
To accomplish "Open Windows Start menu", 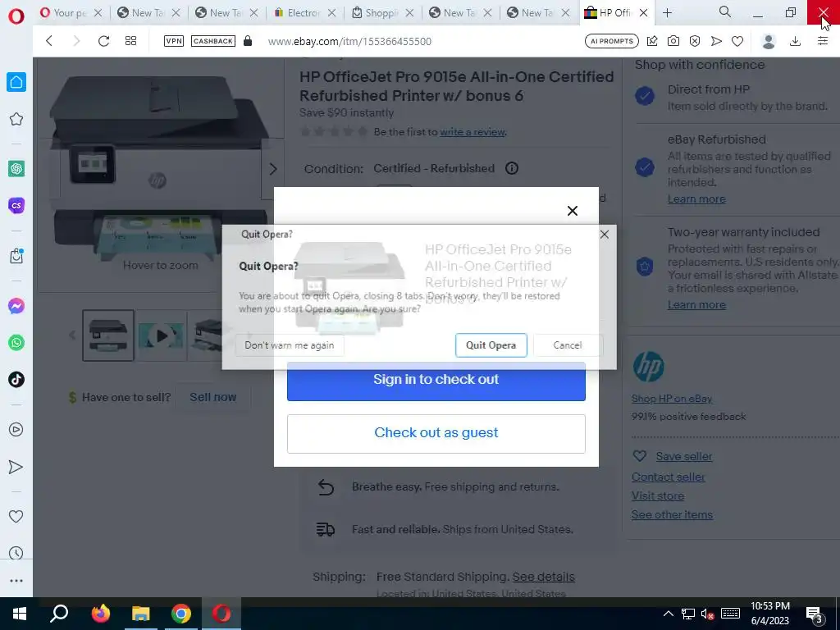I will click(x=20, y=614).
